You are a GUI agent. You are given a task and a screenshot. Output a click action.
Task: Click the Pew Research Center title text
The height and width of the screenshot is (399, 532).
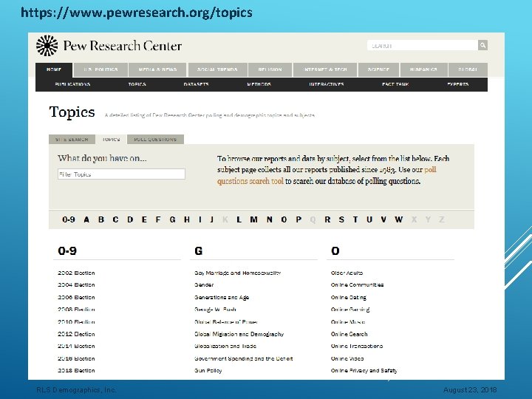coord(123,46)
